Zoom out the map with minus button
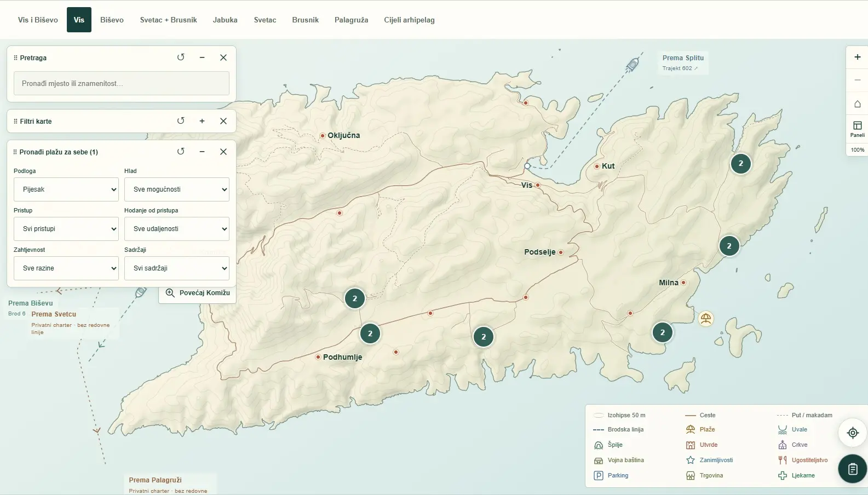 click(858, 80)
